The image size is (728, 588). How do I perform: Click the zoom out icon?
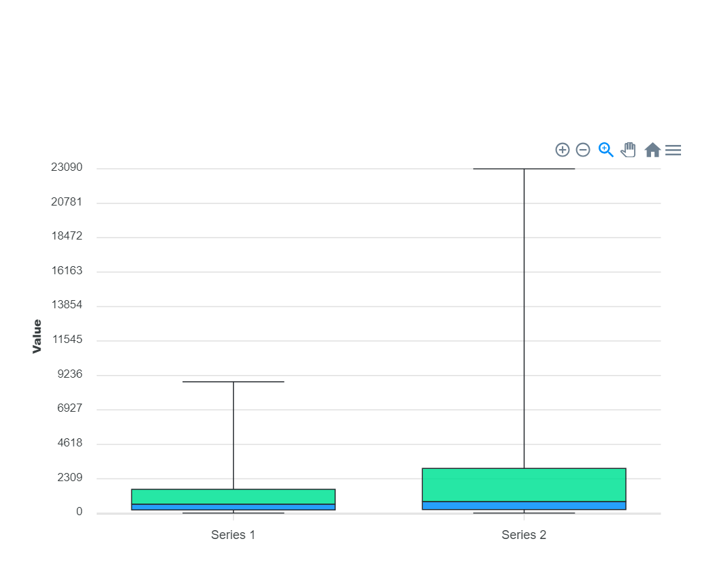583,150
